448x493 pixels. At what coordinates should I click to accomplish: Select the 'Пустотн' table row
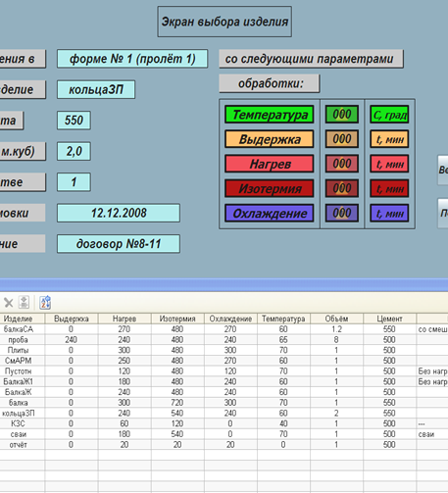coord(224,371)
